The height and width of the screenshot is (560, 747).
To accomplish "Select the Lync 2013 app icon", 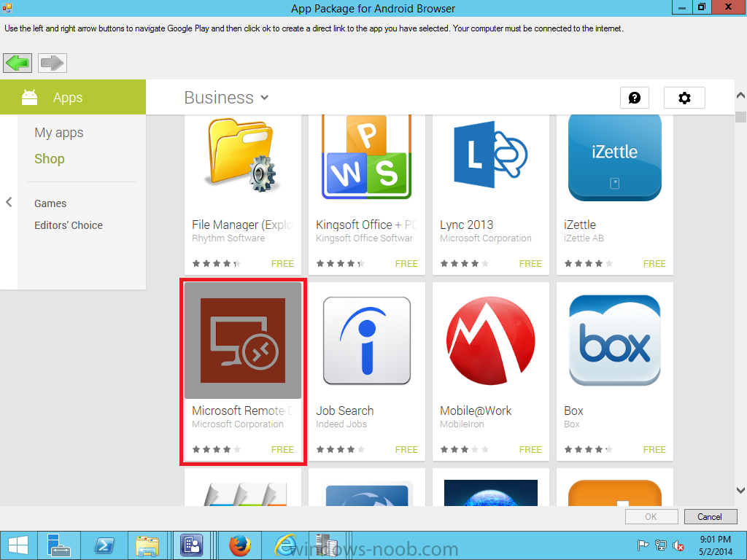I will 490,155.
